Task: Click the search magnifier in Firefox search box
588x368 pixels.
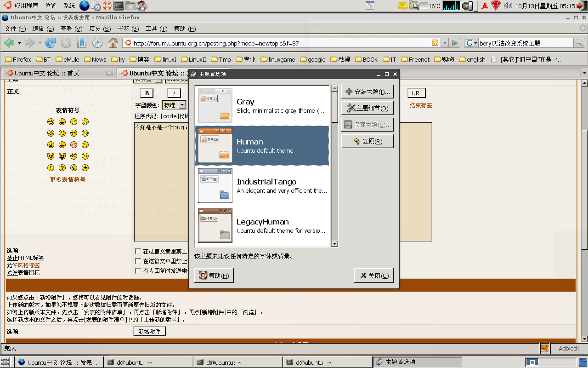Action: (x=579, y=43)
